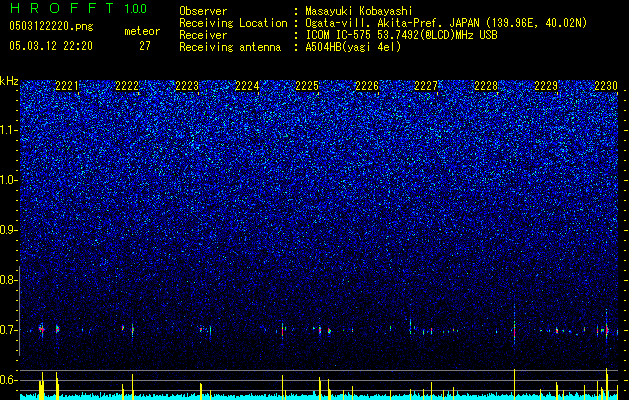Click the Receiver label
Image resolution: width=629 pixels, height=400 pixels.
pyautogui.click(x=203, y=35)
